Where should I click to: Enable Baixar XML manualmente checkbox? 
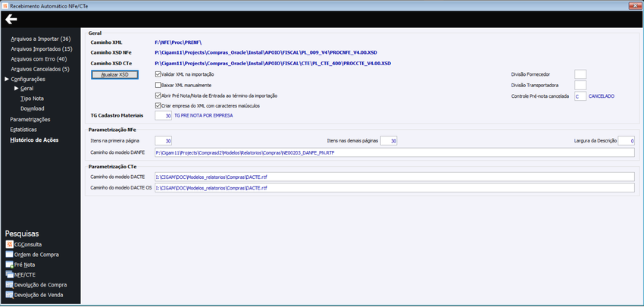point(158,85)
